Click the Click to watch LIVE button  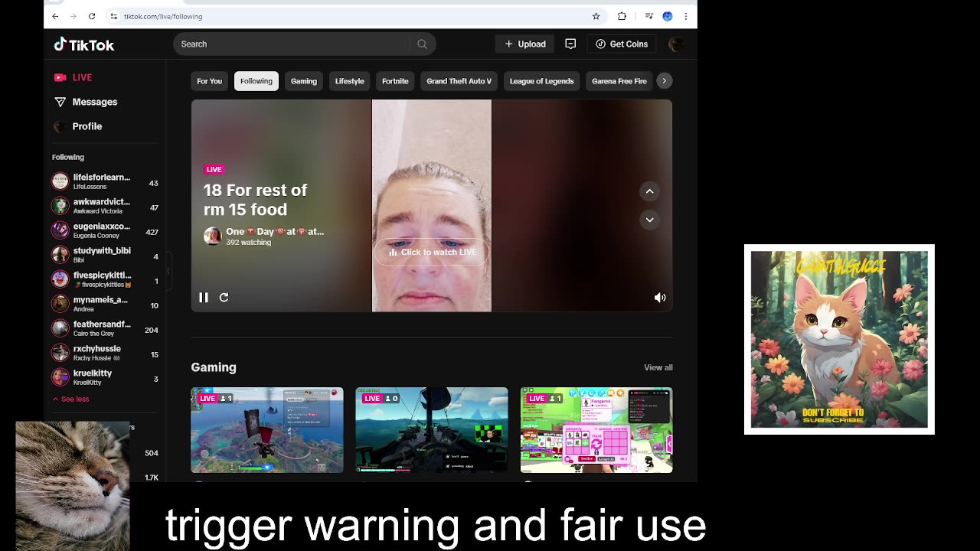point(432,252)
